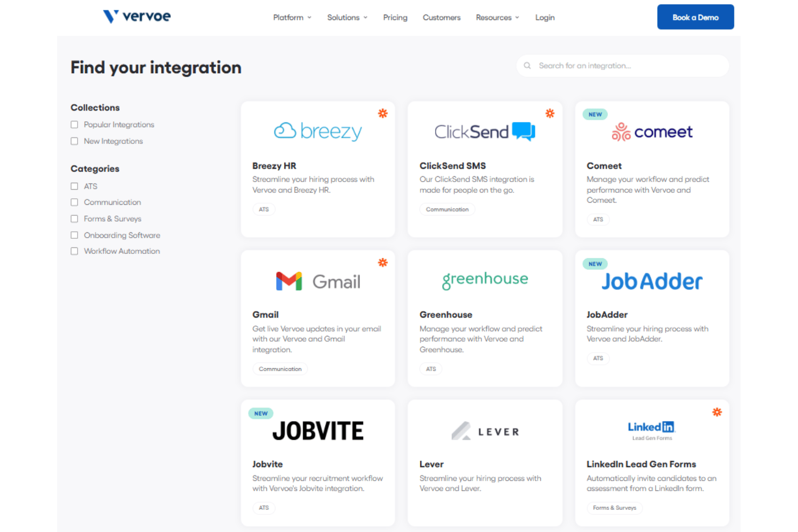Open the Comeet logo
This screenshot has height=532, width=798.
[x=652, y=132]
